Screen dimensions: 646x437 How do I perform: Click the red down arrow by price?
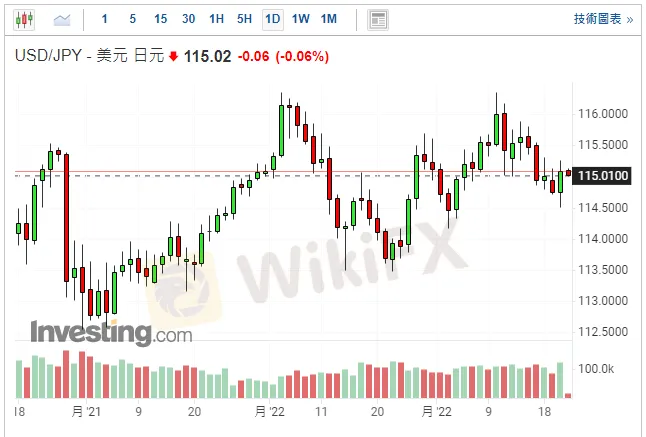pos(173,57)
